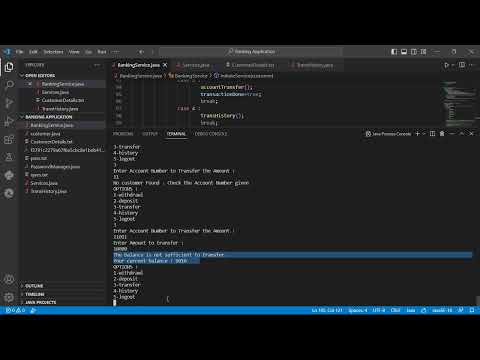
Task: Open the Edit menu
Action: 33,52
